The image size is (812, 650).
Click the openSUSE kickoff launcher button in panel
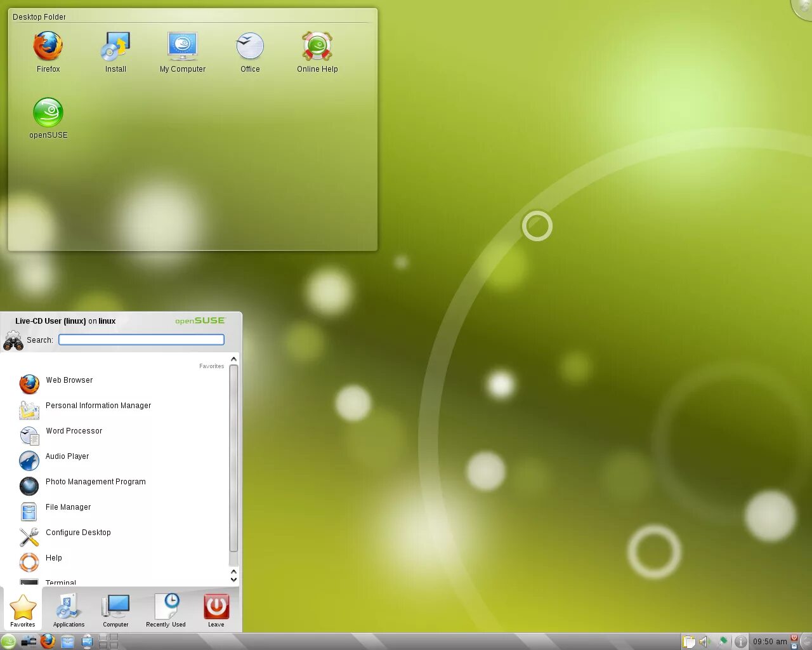click(x=8, y=641)
